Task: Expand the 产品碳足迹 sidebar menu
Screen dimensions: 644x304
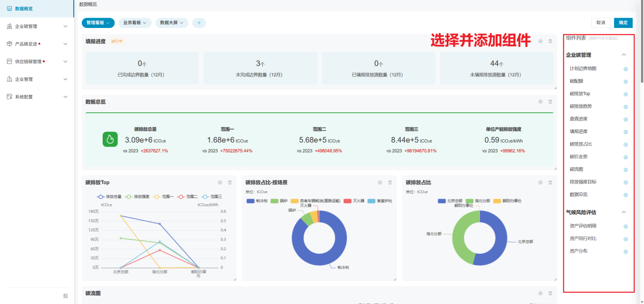Action: (37, 44)
